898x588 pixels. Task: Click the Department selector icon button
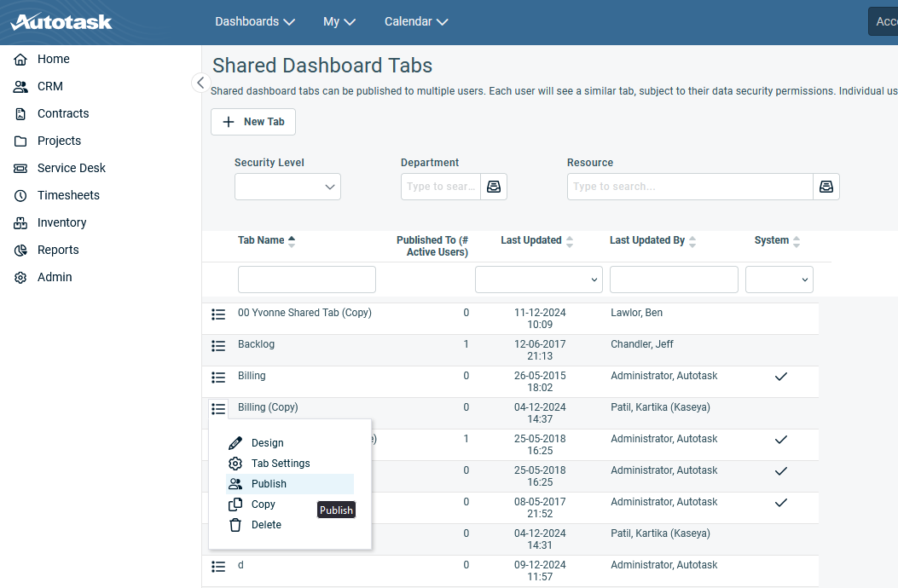click(493, 187)
